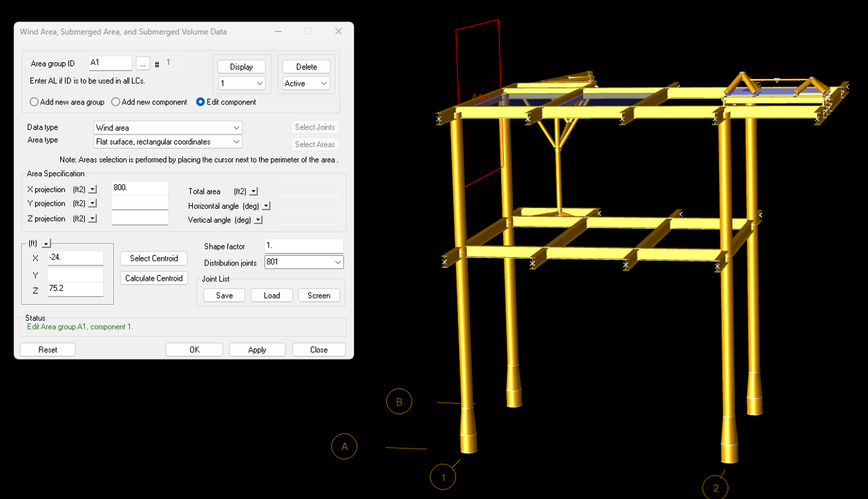Screen dimensions: 868x499
Task: Click the Horizontal angle unit arrow button
Action: [266, 206]
